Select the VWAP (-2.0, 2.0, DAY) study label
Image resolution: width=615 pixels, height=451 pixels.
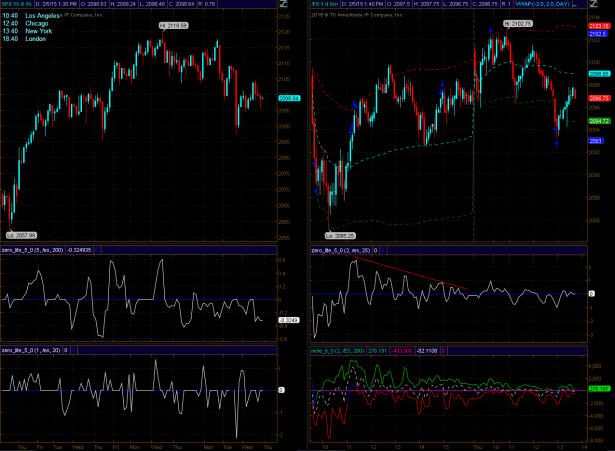click(x=542, y=4)
